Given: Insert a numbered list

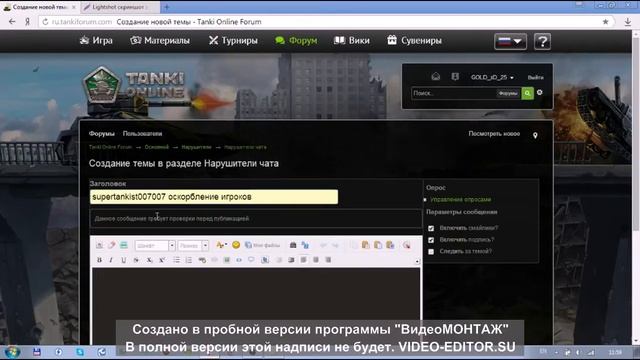Looking at the screenshot, I should point(189,260).
